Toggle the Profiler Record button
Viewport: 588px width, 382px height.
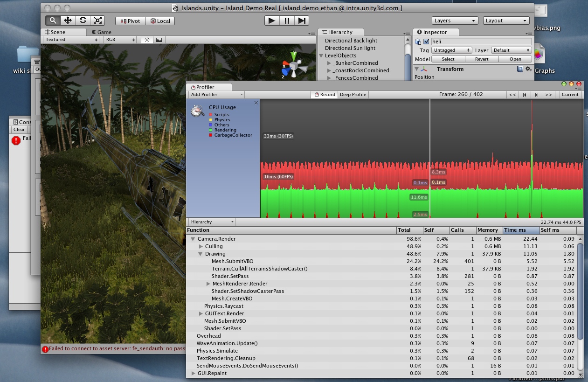(x=325, y=95)
